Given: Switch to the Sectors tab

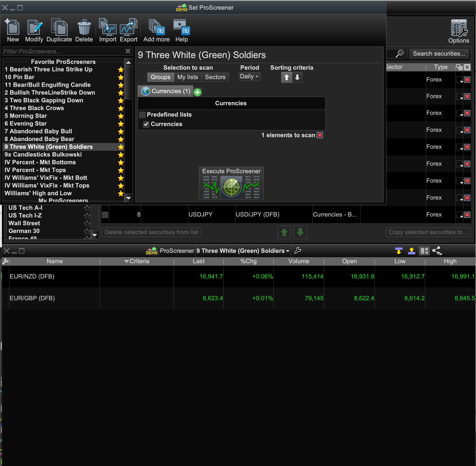Looking at the screenshot, I should (215, 77).
